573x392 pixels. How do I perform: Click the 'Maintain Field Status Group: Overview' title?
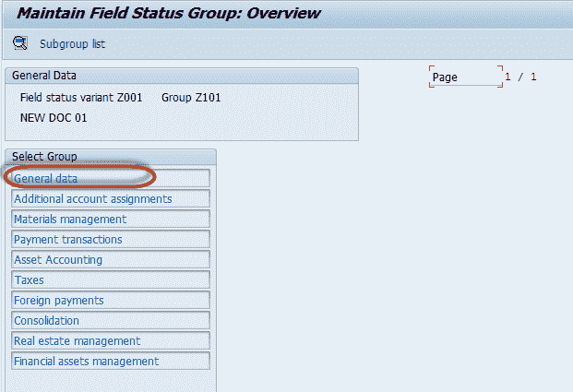(x=169, y=14)
